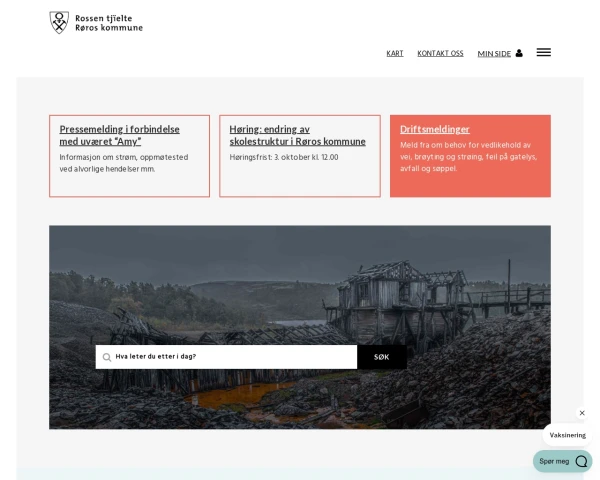600x480 pixels.
Task: Open the MIN SIDE text link
Action: [494, 53]
